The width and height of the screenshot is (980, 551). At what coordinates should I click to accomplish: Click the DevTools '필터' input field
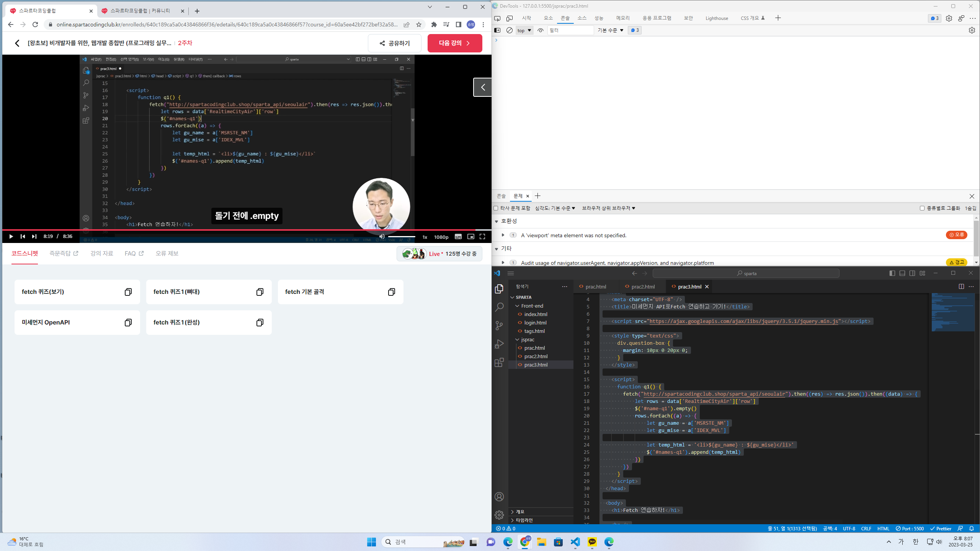pos(570,30)
